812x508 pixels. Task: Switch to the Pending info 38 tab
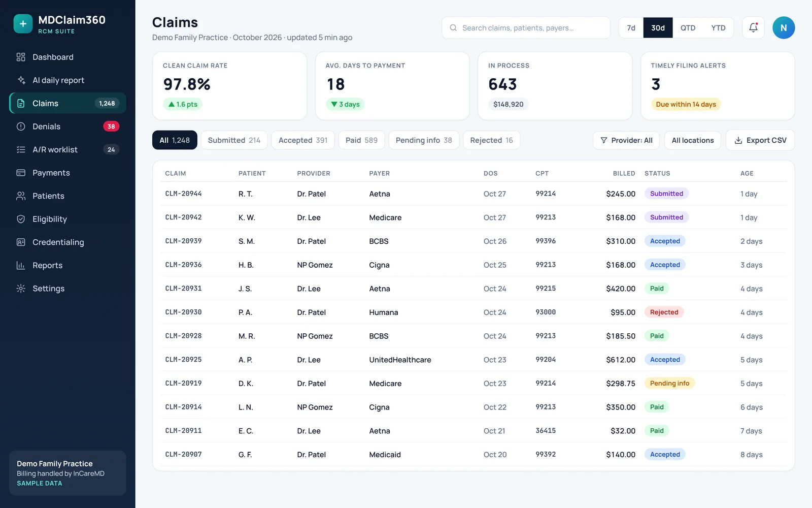point(424,140)
